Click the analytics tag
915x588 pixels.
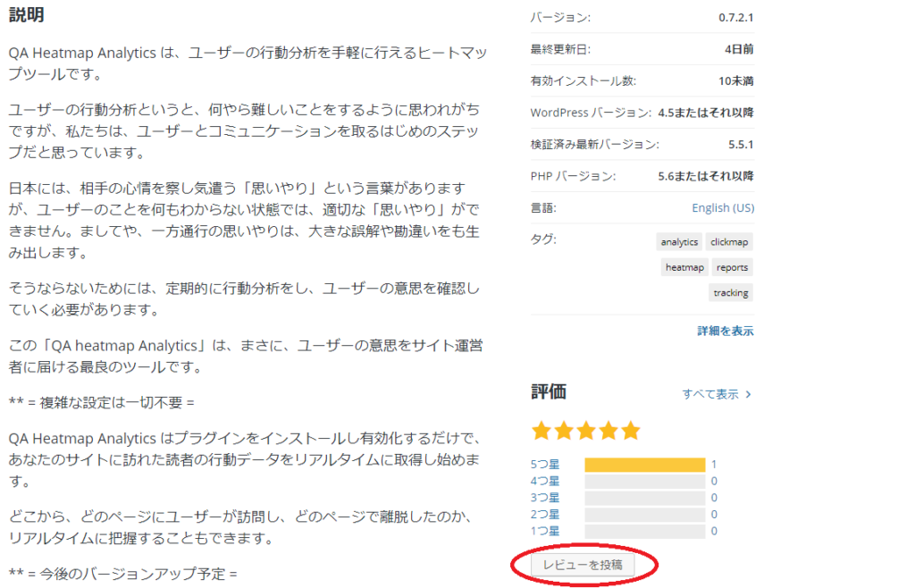coord(679,242)
